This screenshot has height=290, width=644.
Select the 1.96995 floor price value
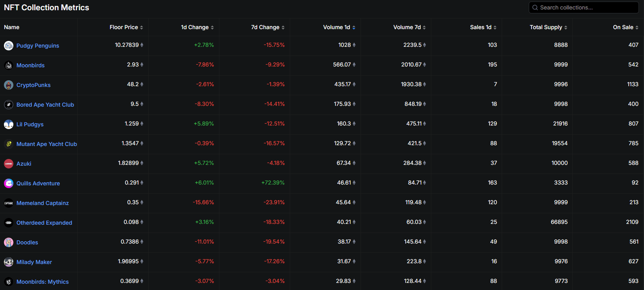128,261
